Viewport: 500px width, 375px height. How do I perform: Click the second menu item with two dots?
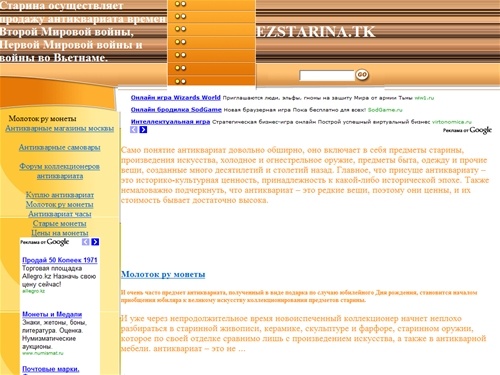(211, 17)
